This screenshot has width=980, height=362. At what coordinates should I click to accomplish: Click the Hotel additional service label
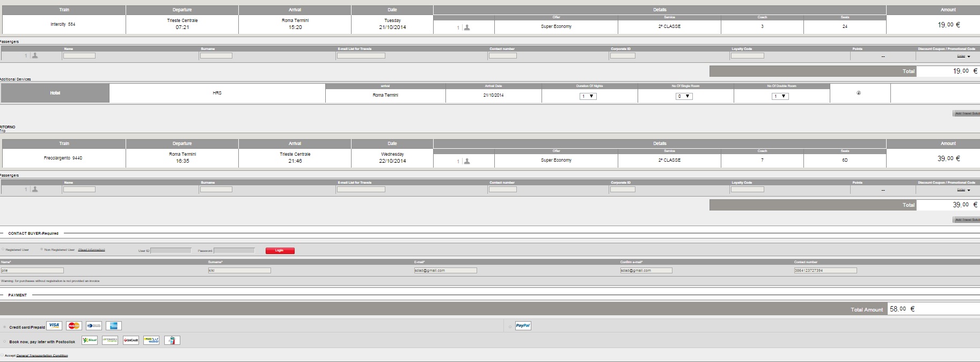click(55, 93)
